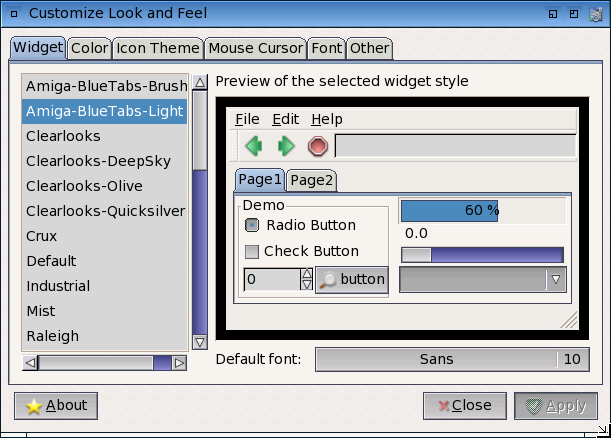Select Page2 tab in preview
Screen dimensions: 611x438
(311, 180)
